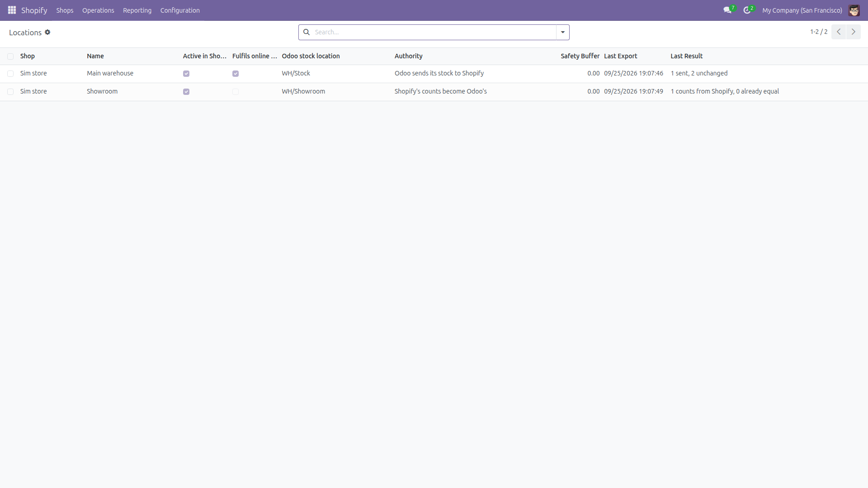
Task: Sort by the Safety Buffer header
Action: [580, 56]
